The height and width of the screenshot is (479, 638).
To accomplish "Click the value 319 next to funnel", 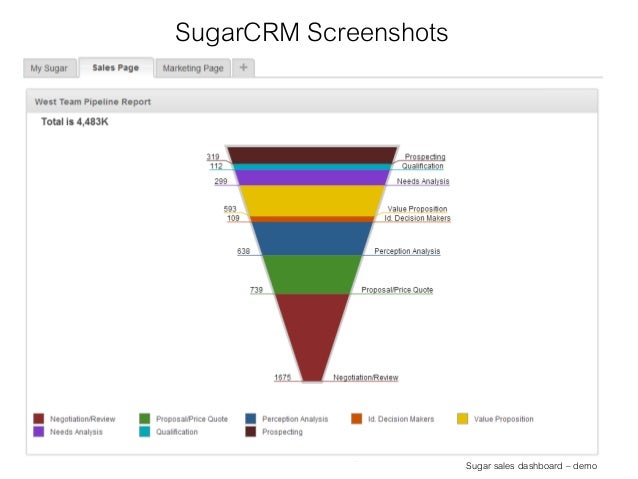I will coord(213,157).
